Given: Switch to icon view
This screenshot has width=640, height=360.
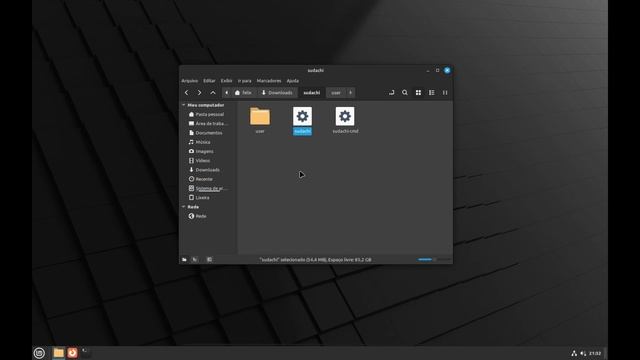Looking at the screenshot, I should click(x=418, y=93).
